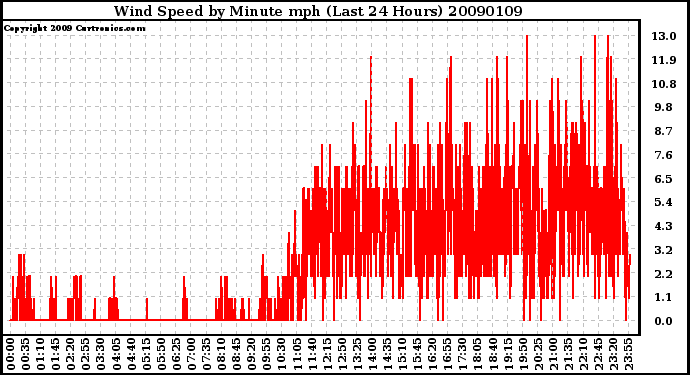Viewport: 690px width, 375px height.
Task: Click the 13:25 x-axis tick label
Action: click(357, 354)
